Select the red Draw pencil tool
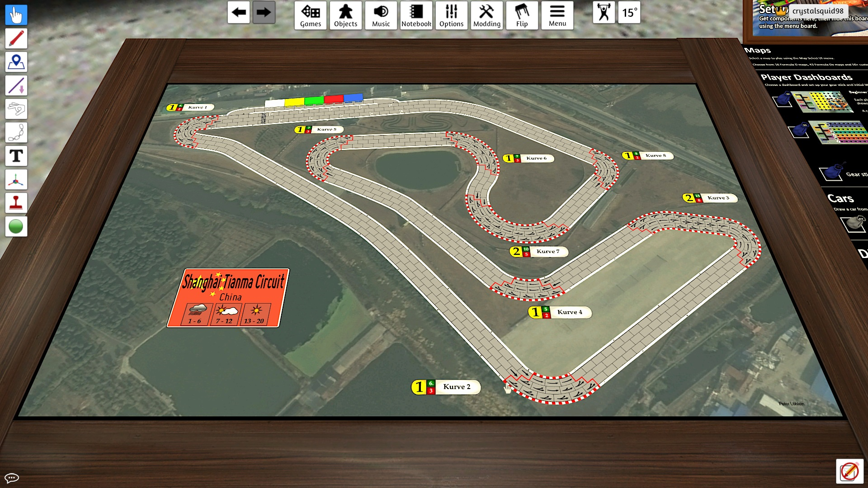 pos(16,39)
